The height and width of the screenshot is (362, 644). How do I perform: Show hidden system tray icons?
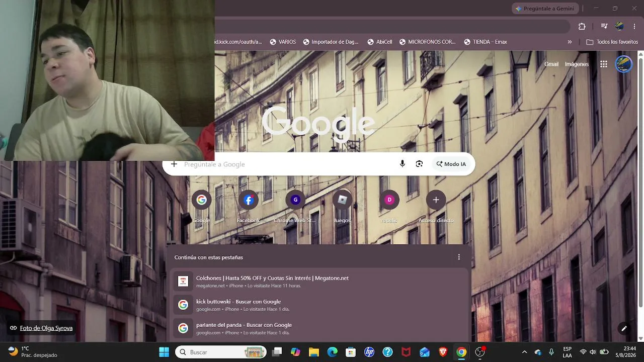point(524,352)
